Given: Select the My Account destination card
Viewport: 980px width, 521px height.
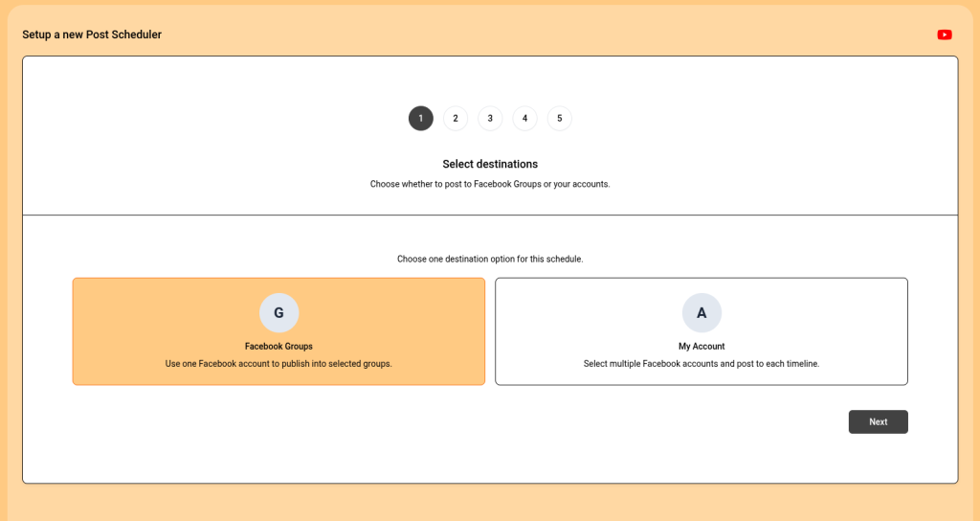Looking at the screenshot, I should (x=702, y=331).
